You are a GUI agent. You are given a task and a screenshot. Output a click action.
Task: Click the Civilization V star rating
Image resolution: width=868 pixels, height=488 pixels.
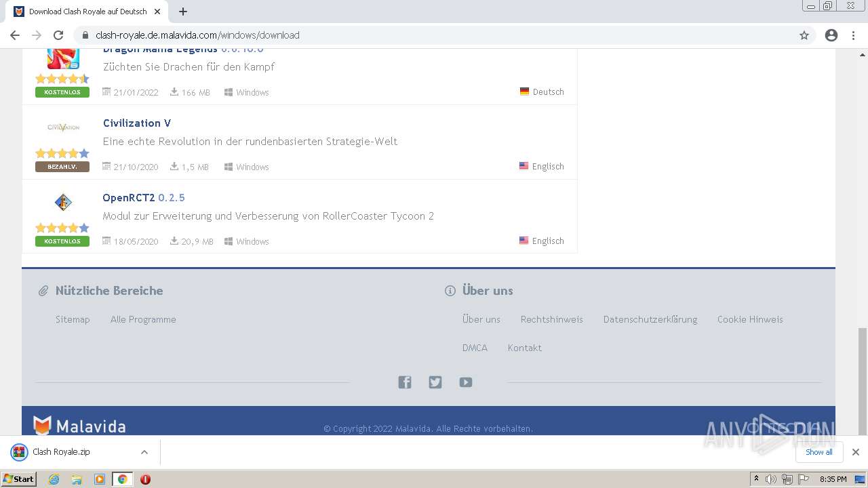[x=62, y=153]
